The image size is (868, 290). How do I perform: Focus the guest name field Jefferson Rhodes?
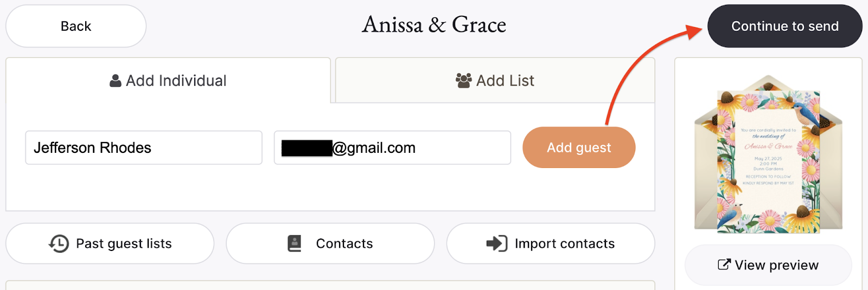tap(144, 147)
